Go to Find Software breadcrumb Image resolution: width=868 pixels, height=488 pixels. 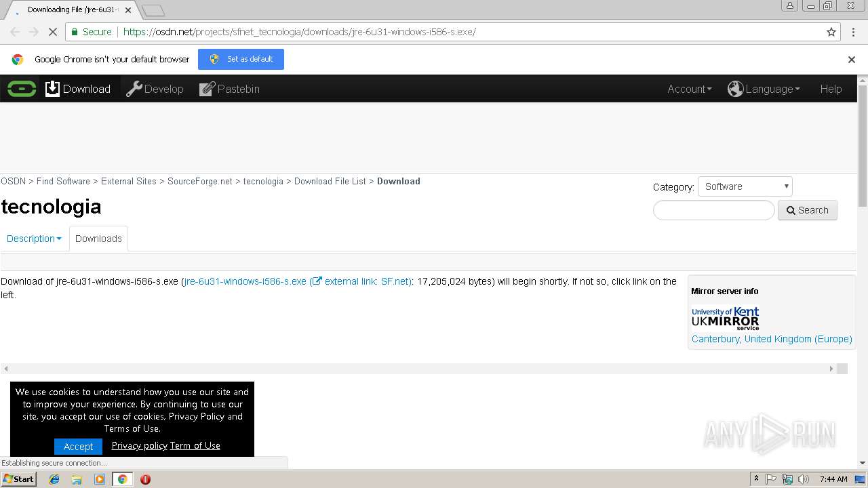click(63, 181)
